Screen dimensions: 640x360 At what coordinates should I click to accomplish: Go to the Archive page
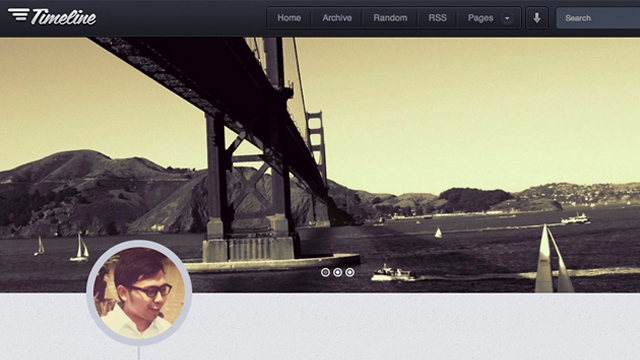337,18
